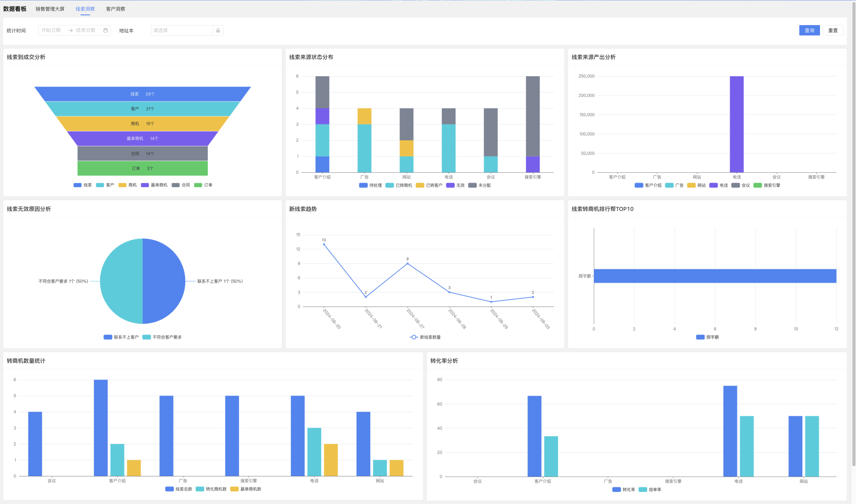Click the 重置 button
This screenshot has height=504, width=856.
832,30
